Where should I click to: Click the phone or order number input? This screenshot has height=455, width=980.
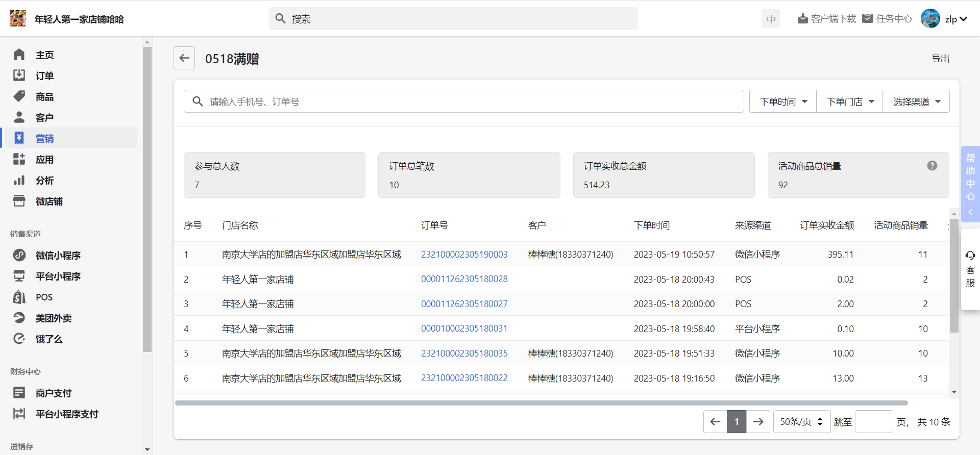463,102
